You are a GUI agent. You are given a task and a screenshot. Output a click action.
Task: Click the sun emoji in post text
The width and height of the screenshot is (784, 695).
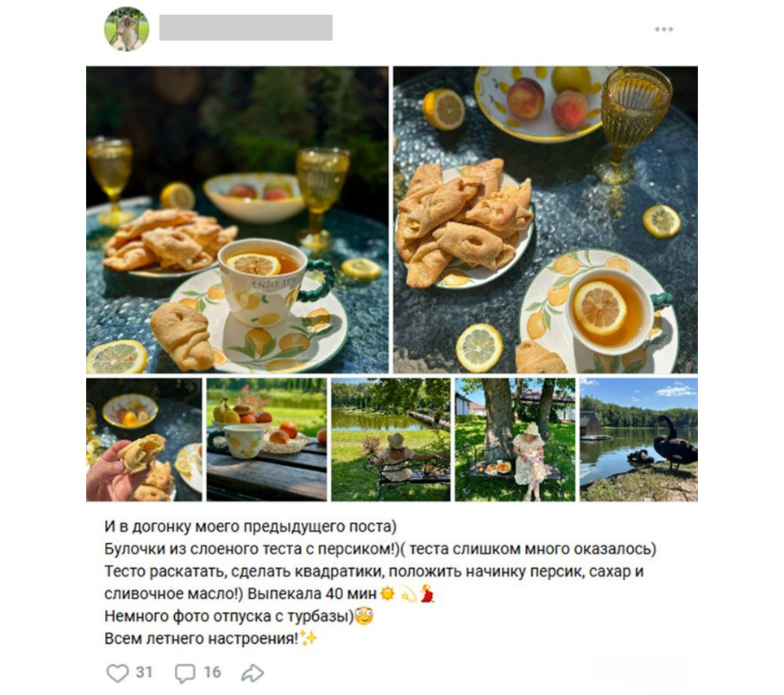pos(387,593)
